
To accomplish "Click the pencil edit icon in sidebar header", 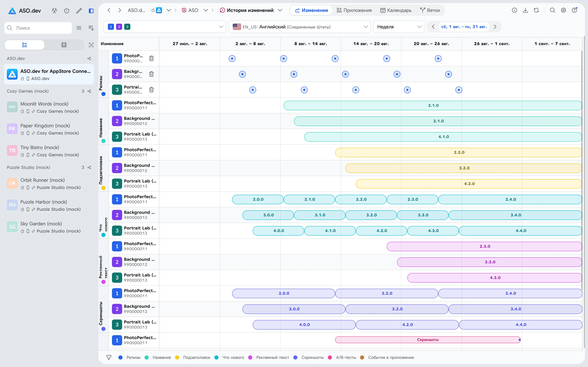I will tap(79, 11).
